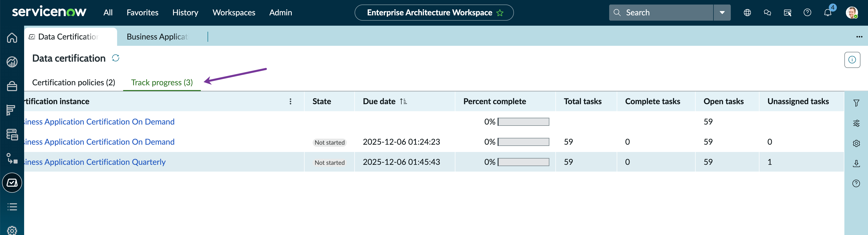Image resolution: width=868 pixels, height=235 pixels.
Task: Open the user profile avatar
Action: [x=851, y=13]
